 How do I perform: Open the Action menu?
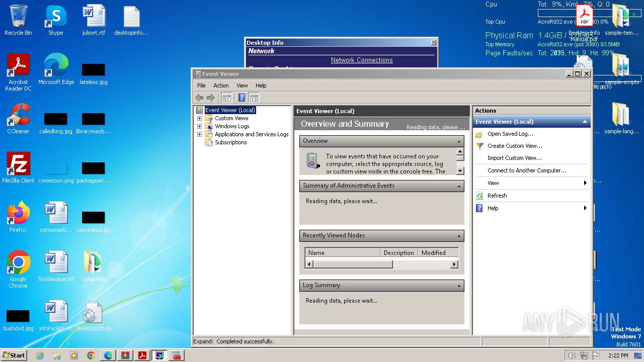221,85
